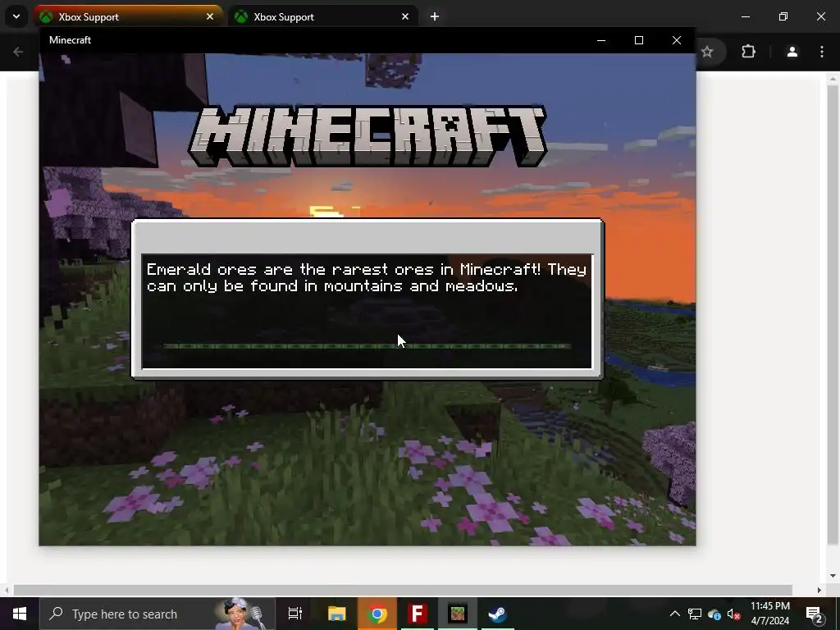This screenshot has height=630, width=840.
Task: Open Chrome extensions puzzle icon
Action: [748, 52]
